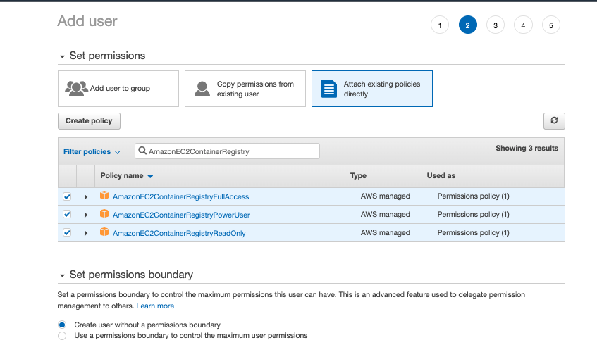Click the Copy permissions single user icon
This screenshot has height=364, width=597.
202,89
